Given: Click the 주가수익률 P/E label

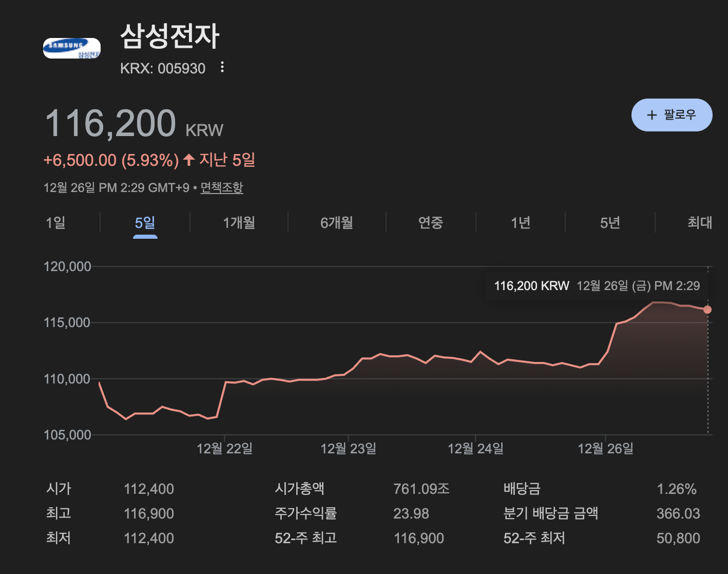Looking at the screenshot, I should 306,513.
